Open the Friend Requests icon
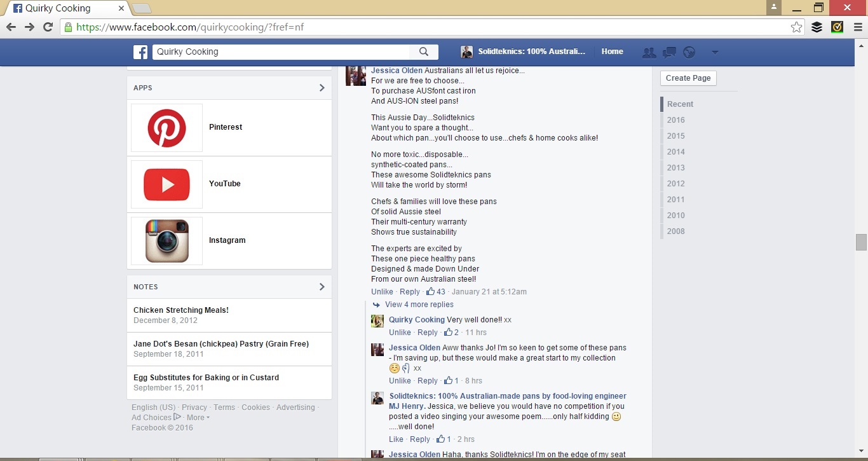 pos(649,52)
